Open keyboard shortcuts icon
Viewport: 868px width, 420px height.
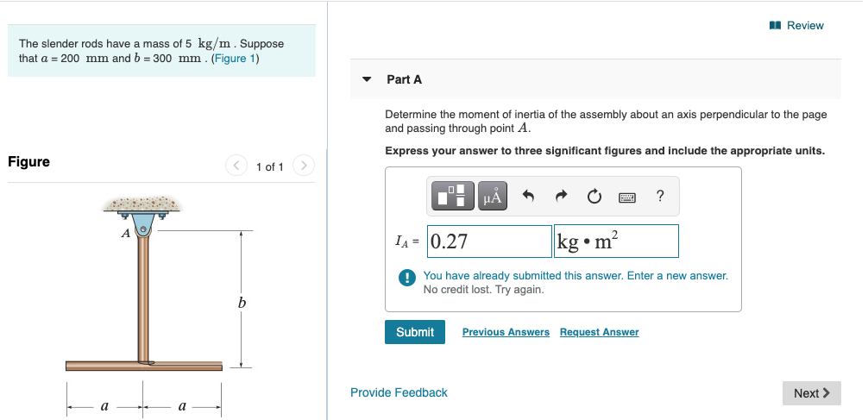(627, 197)
